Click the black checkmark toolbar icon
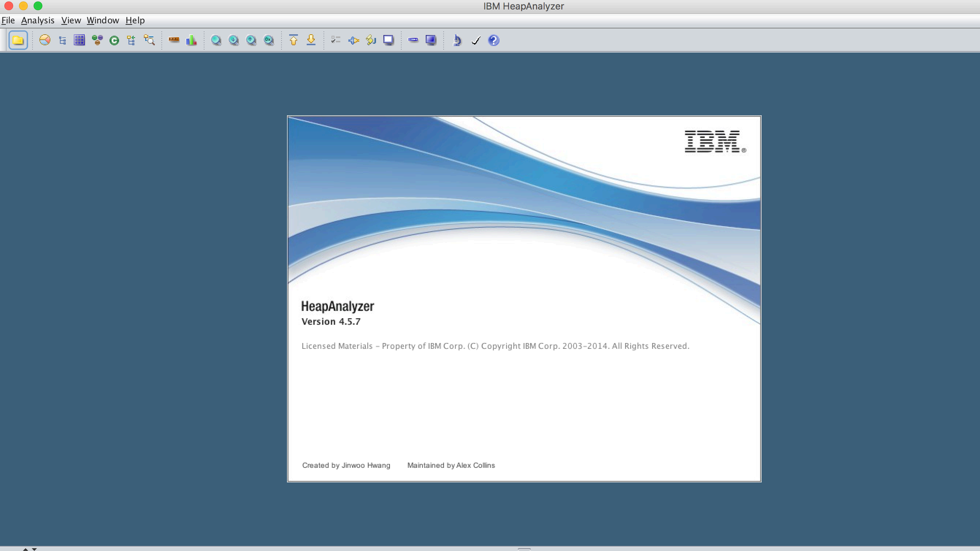This screenshot has width=980, height=551. coord(475,40)
